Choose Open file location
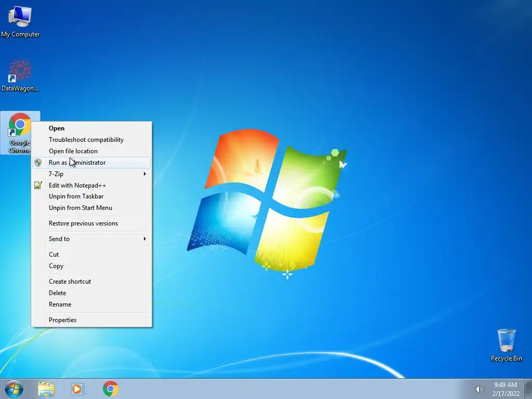Viewport: 532px width, 399px height. tap(91, 151)
